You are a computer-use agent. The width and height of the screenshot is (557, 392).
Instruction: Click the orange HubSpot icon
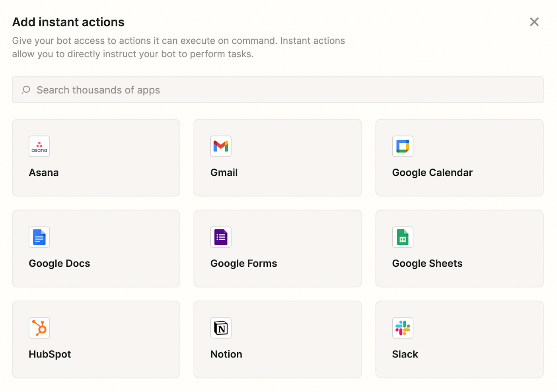click(39, 328)
